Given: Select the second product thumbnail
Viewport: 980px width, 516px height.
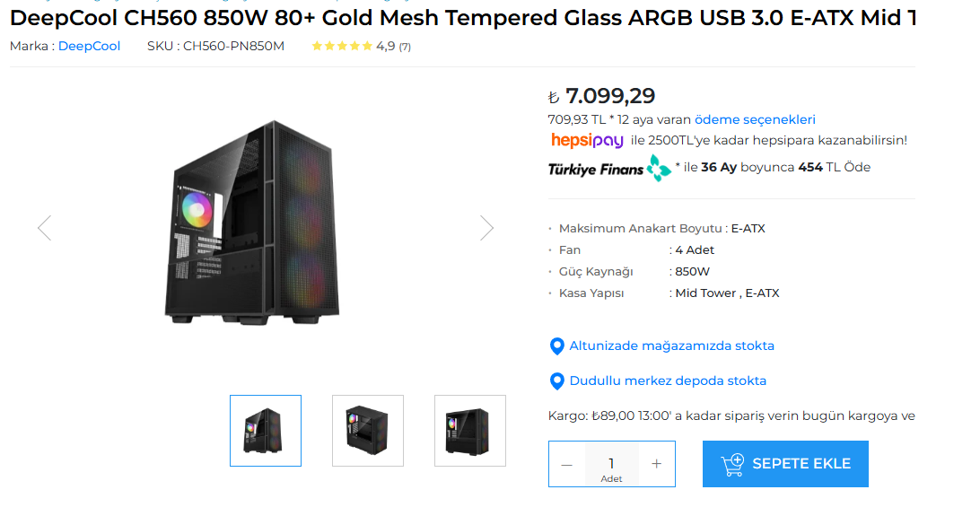Looking at the screenshot, I should (x=368, y=431).
